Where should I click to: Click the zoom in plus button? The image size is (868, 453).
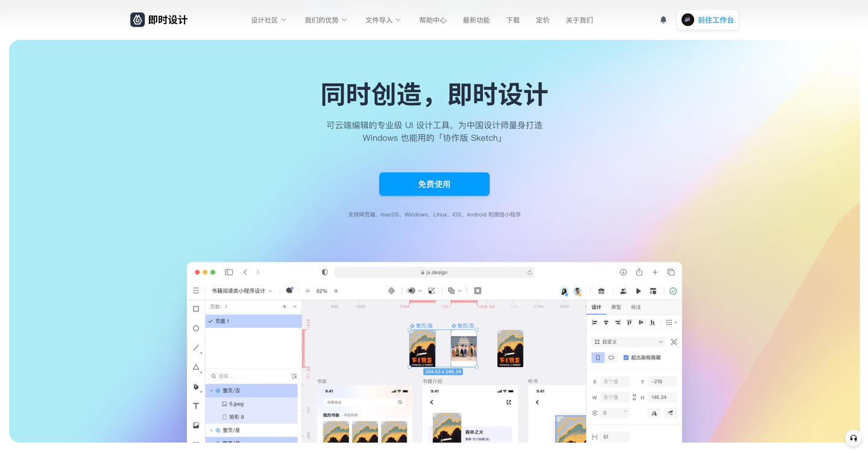point(336,291)
